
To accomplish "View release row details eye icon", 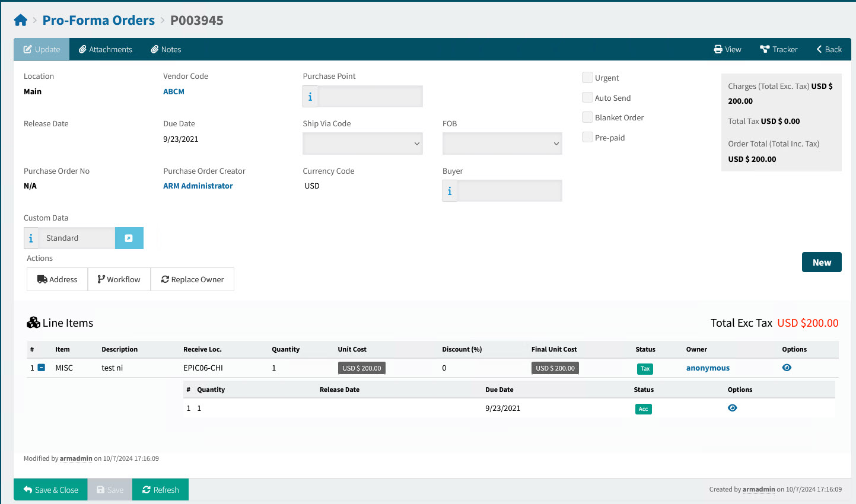I will (732, 408).
